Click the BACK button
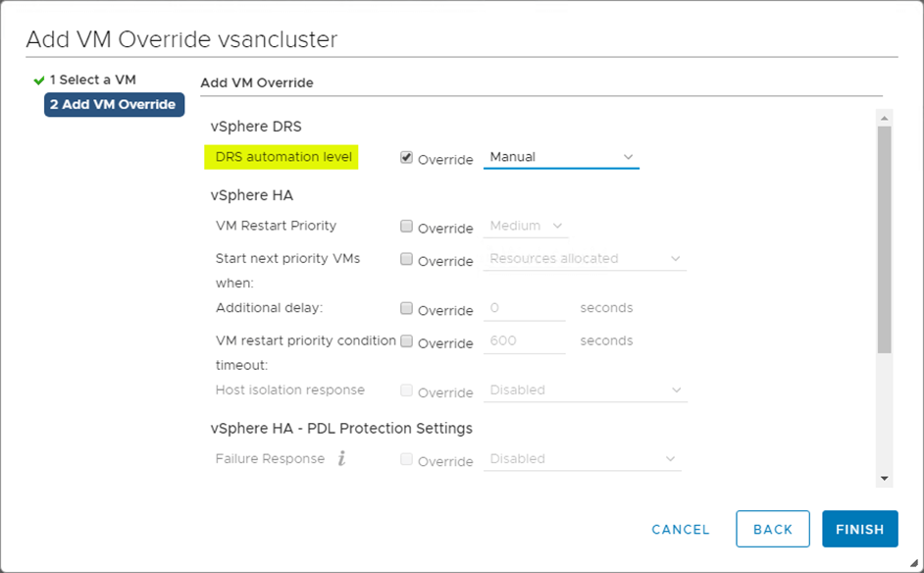This screenshot has width=924, height=573. 773,529
